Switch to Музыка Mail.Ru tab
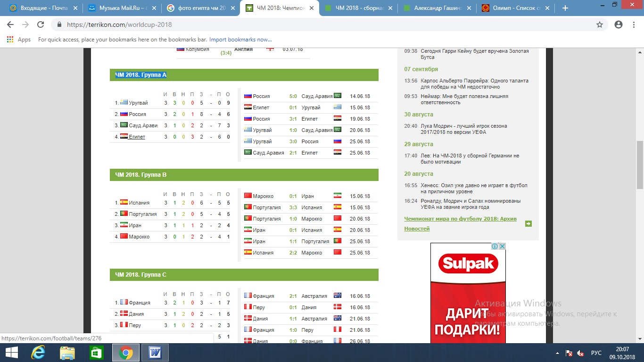This screenshot has height=362, width=644. pos(121,8)
